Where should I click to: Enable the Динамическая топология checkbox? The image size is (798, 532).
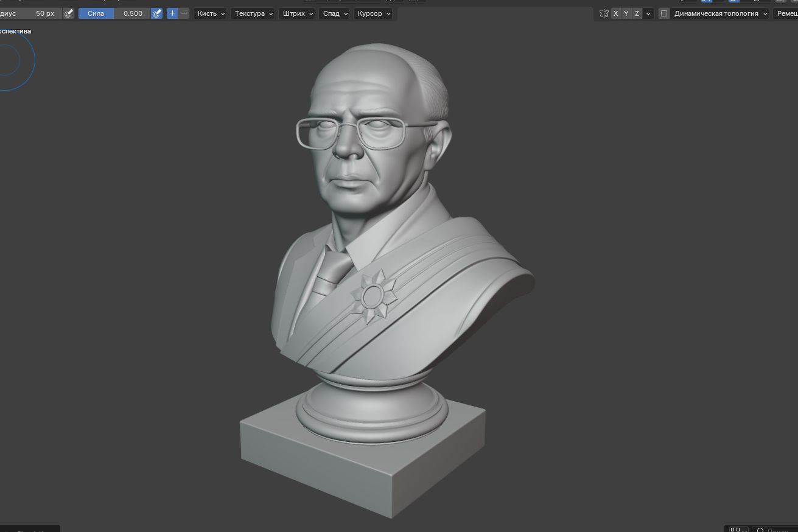pos(664,13)
